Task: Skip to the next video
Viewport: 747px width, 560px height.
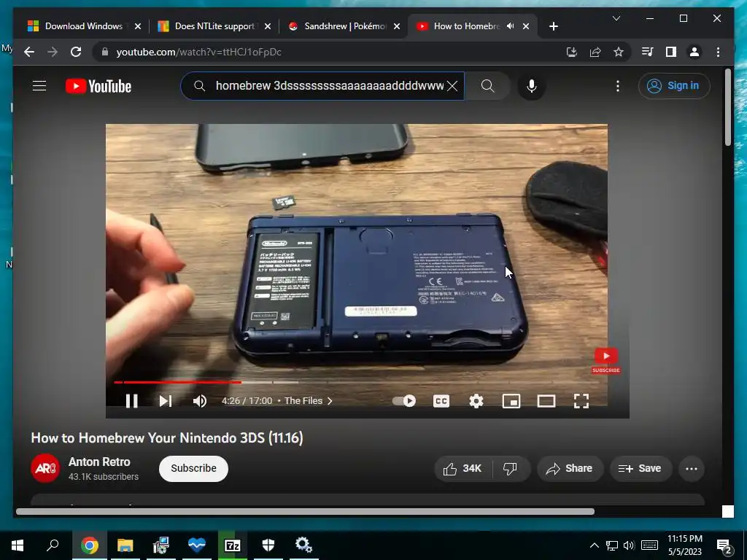Action: [x=166, y=401]
